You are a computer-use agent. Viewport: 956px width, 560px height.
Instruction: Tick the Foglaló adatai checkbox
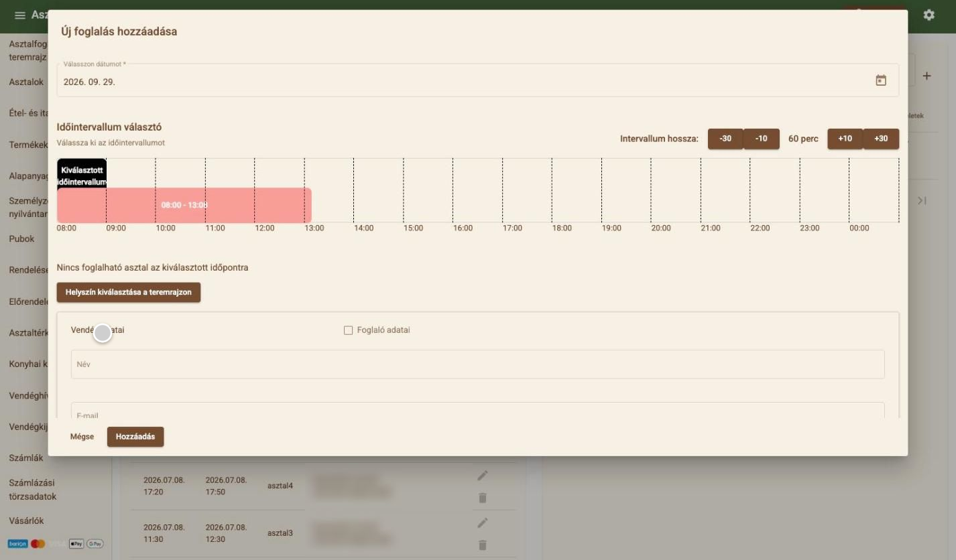coord(348,330)
